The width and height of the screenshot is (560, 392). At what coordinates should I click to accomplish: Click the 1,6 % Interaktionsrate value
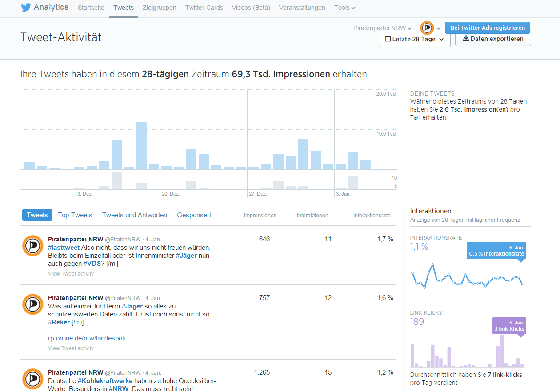pyautogui.click(x=385, y=298)
